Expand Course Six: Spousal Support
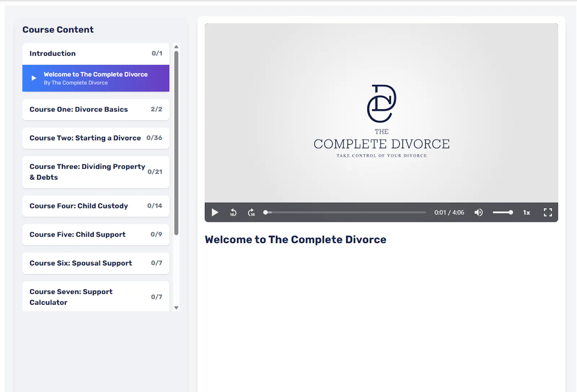 (96, 263)
